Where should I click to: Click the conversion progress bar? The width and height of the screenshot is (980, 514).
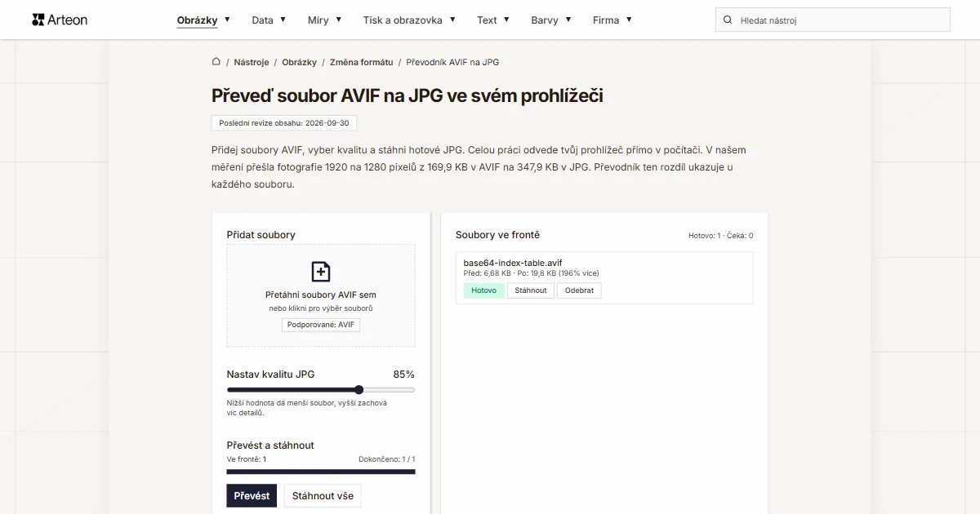pos(321,472)
